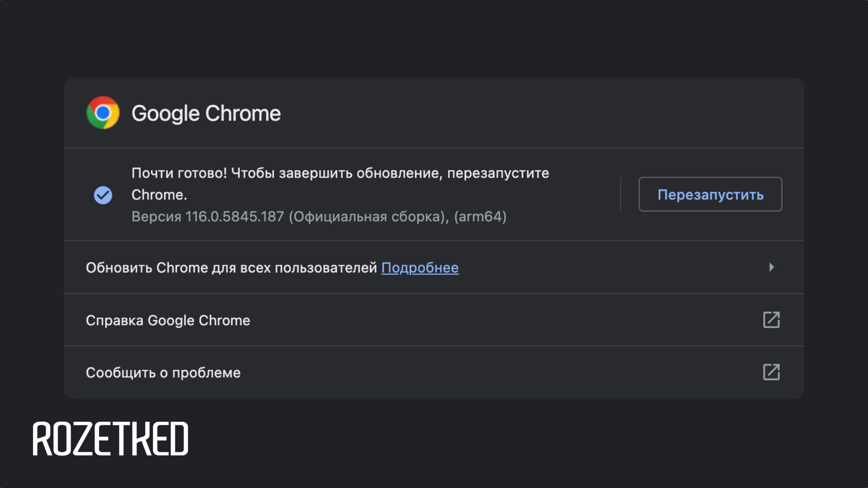This screenshot has height=488, width=868.
Task: Click the blue update checkmark icon
Action: coord(103,195)
